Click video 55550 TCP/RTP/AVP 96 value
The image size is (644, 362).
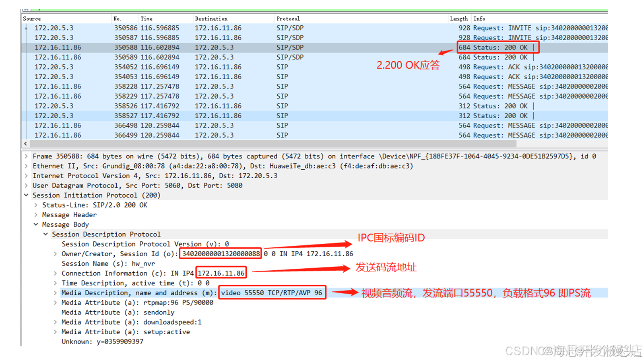[272, 293]
